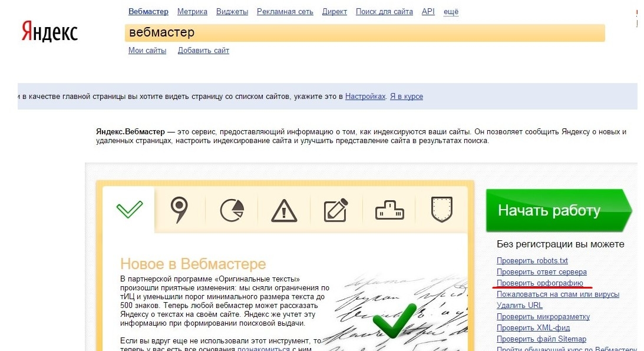This screenshot has height=351, width=644.
Task: Click the вебмастер search field
Action: [365, 32]
